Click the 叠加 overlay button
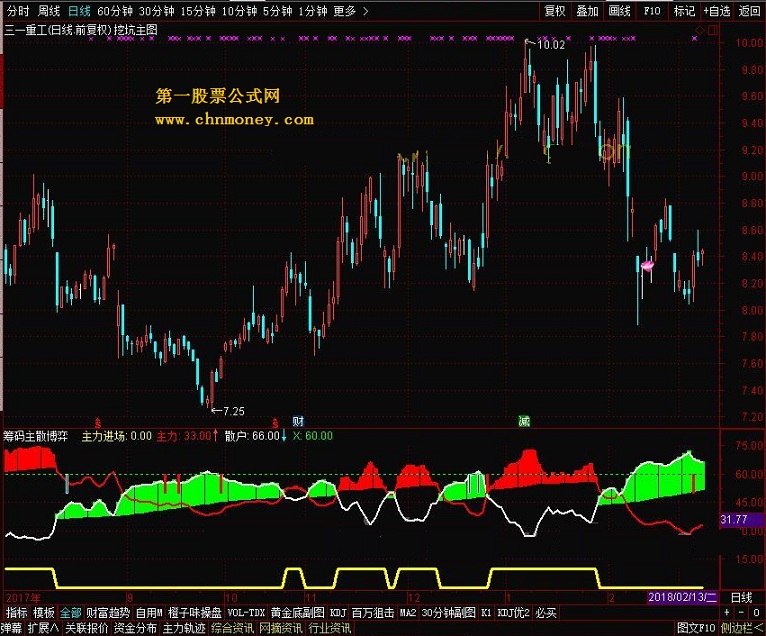This screenshot has width=766, height=636. (x=587, y=11)
